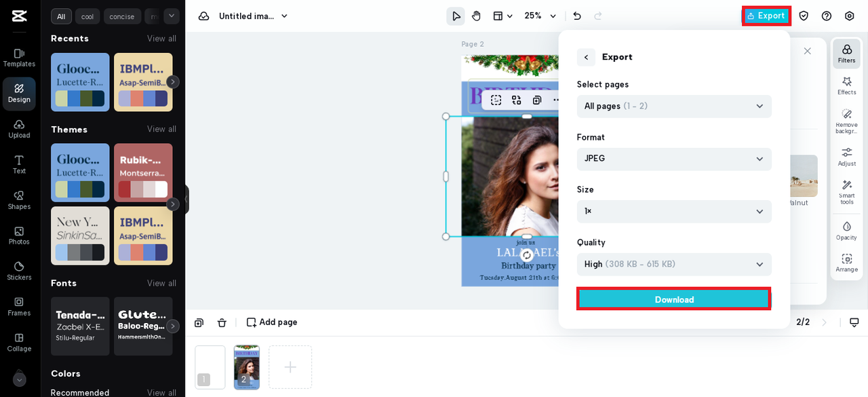Open the help question mark icon

(827, 16)
